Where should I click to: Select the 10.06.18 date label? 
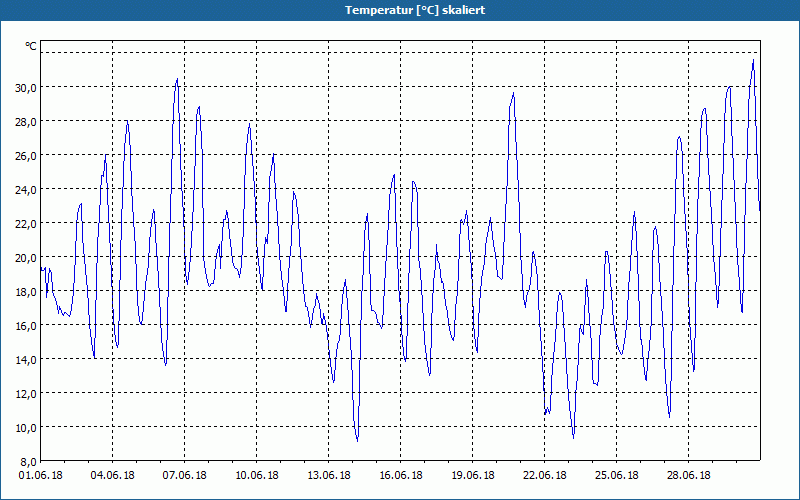257,475
